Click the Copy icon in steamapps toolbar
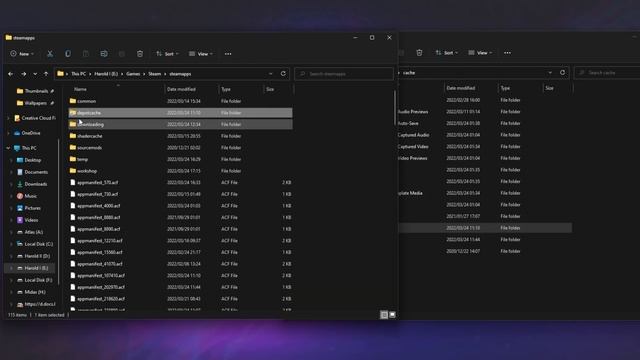The height and width of the screenshot is (360, 640). 68,54
